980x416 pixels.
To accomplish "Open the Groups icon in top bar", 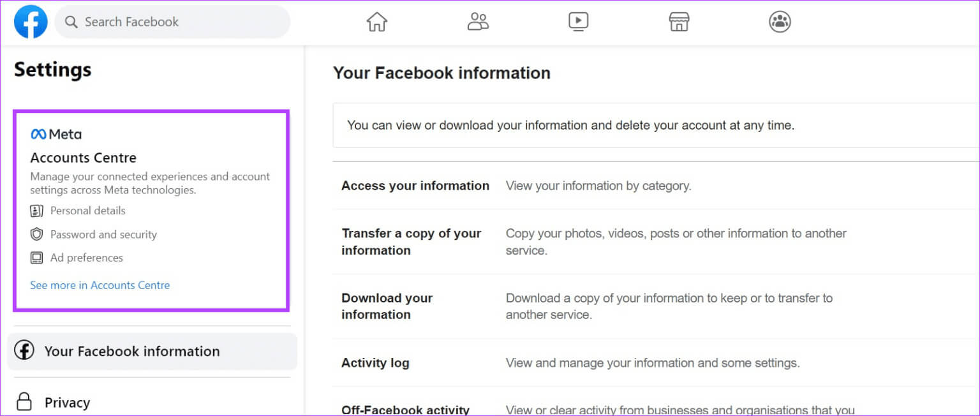I will pyautogui.click(x=780, y=22).
